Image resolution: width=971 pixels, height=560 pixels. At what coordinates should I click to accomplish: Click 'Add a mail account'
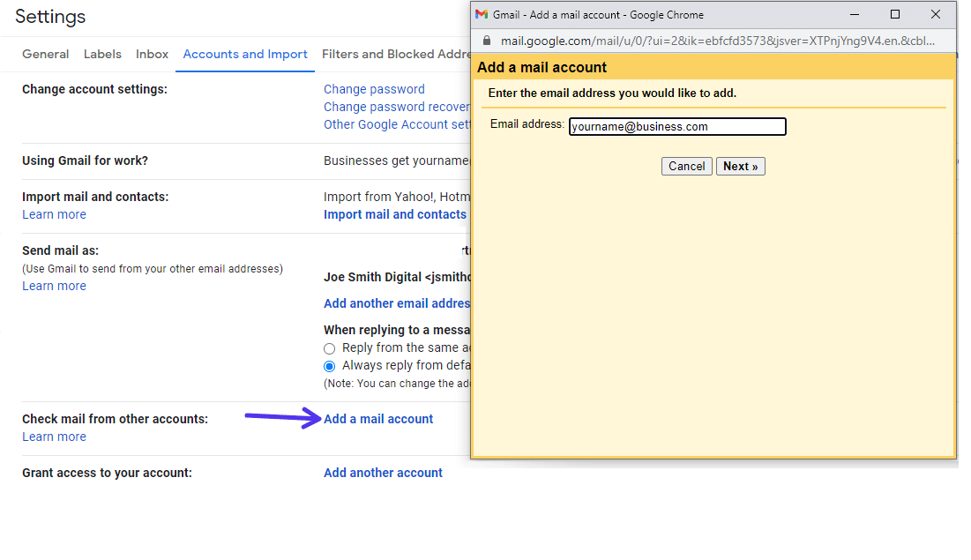378,418
